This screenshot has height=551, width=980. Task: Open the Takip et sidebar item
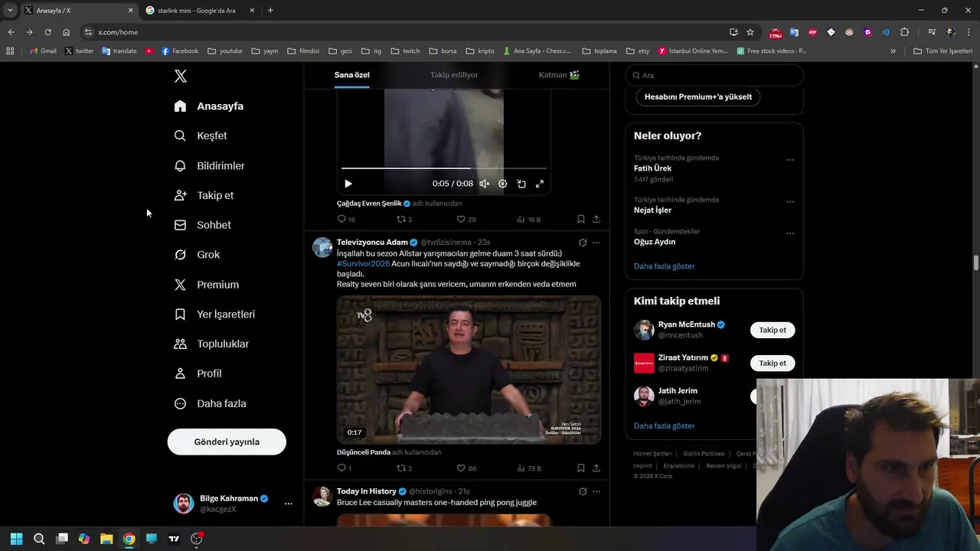tap(204, 195)
